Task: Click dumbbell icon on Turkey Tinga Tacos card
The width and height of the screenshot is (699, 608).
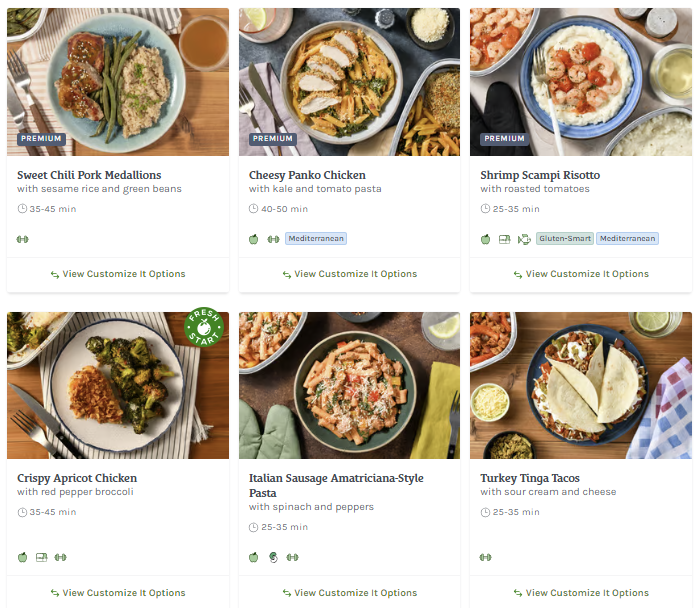Action: [486, 557]
